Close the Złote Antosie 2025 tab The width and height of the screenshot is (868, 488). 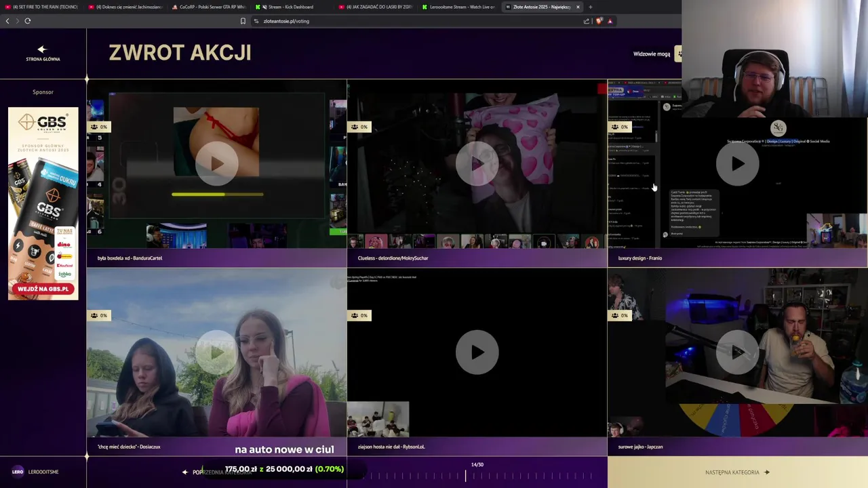click(578, 7)
